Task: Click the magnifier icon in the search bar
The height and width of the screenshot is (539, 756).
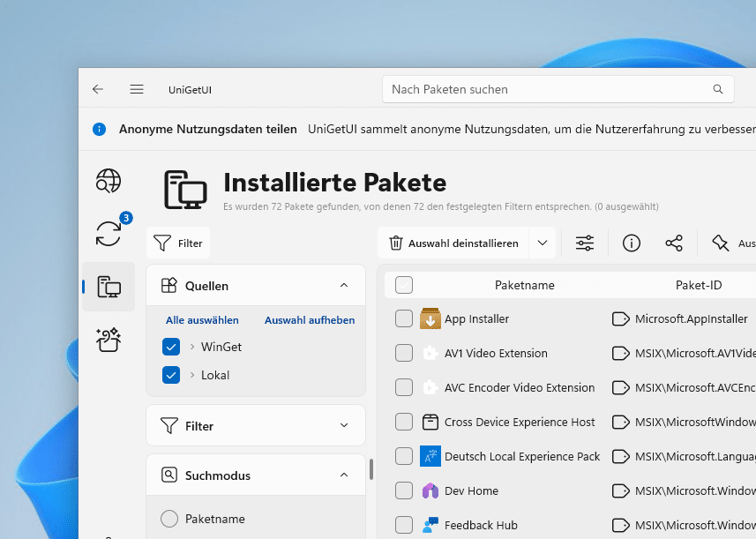Action: 717,89
